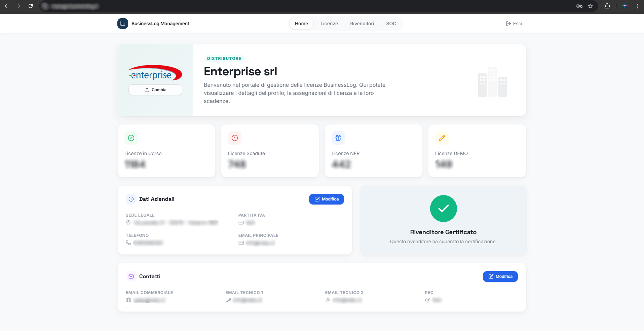Switch to the Licenze tab

[329, 24]
